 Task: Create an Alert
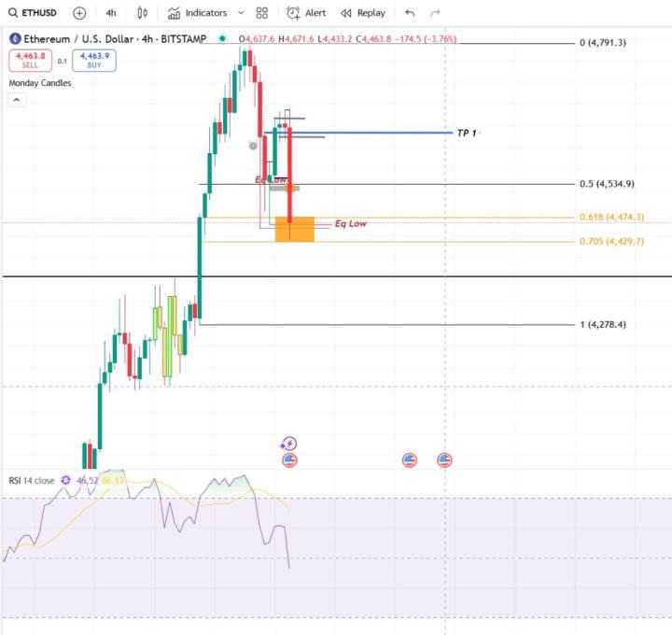[306, 13]
